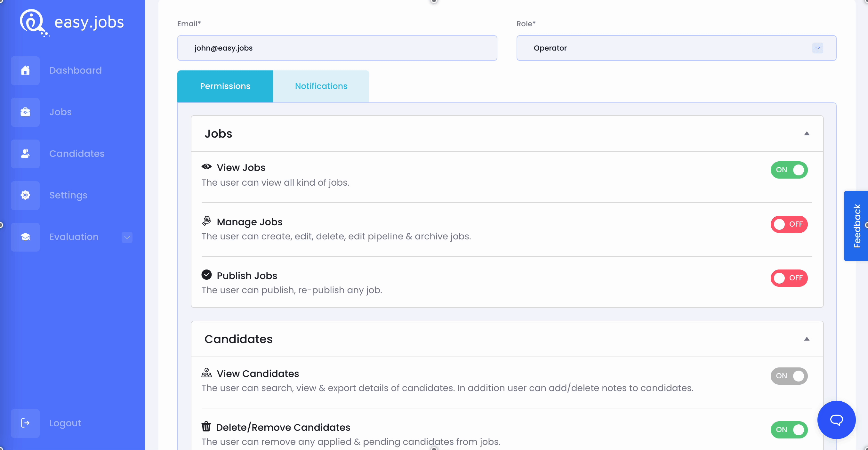This screenshot has height=450, width=868.
Task: Expand the Evaluation submenu chevron
Action: tap(127, 237)
